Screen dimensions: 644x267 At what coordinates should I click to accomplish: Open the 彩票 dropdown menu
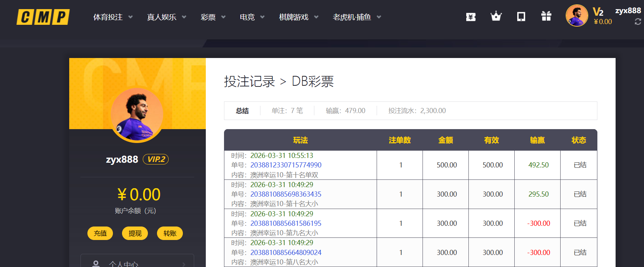coord(213,17)
